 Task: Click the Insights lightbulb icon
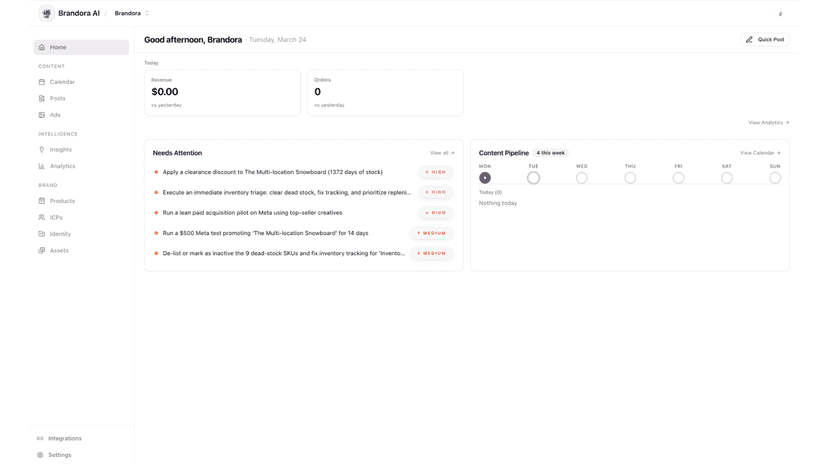(42, 150)
